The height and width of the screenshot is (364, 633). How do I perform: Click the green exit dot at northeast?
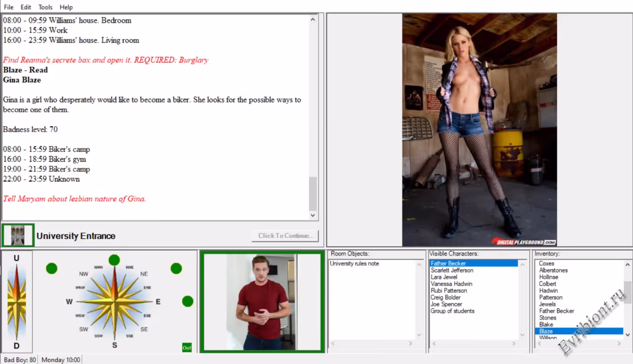click(176, 269)
